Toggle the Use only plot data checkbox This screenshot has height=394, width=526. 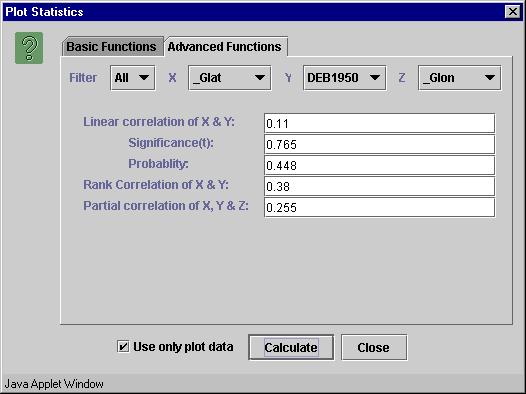(x=123, y=346)
